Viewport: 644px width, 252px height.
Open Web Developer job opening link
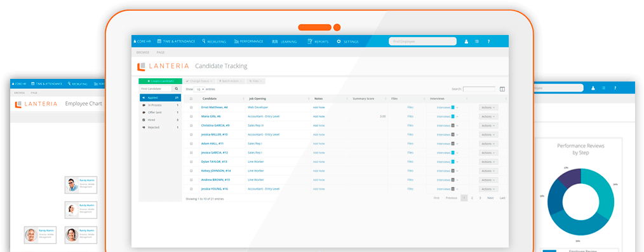point(258,107)
